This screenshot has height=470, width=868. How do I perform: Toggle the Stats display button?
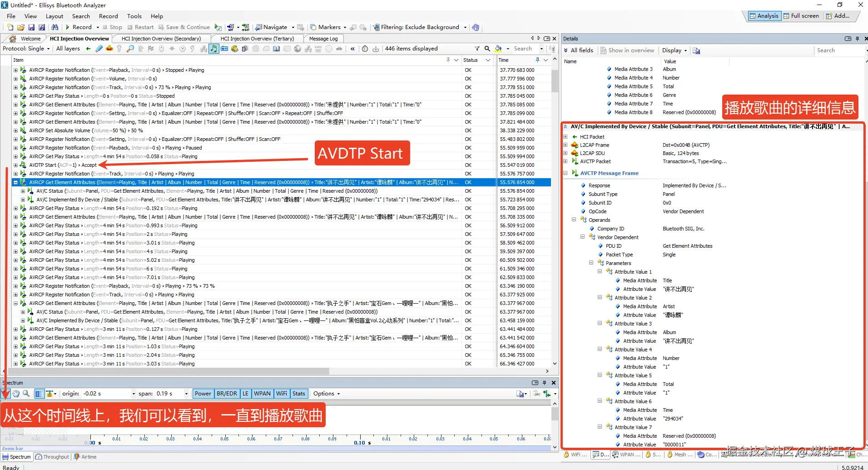point(299,394)
